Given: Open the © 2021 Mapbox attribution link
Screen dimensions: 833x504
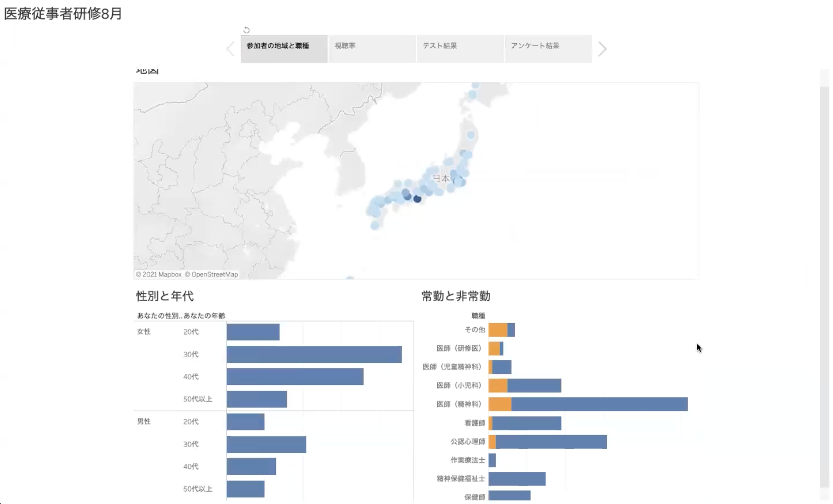Looking at the screenshot, I should click(158, 274).
